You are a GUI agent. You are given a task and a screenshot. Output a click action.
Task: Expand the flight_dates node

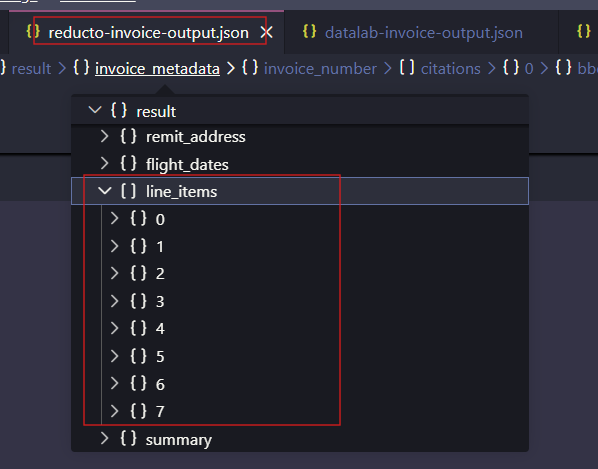tap(104, 163)
